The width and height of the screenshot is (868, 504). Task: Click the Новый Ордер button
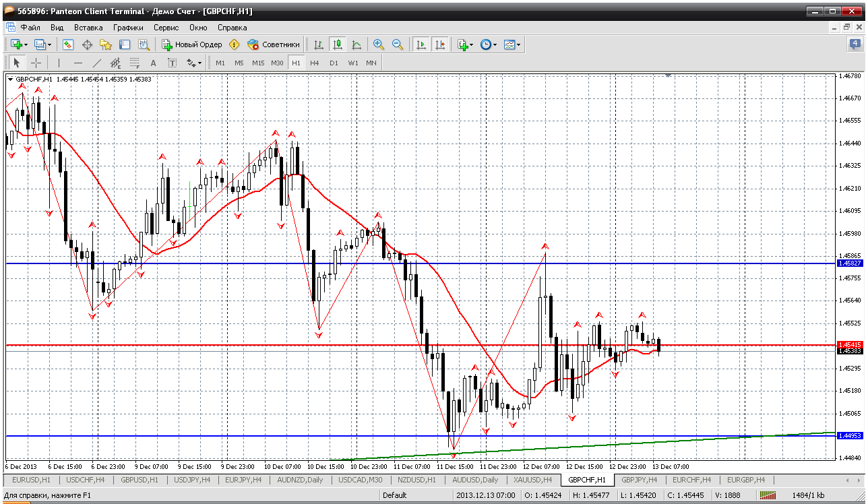(191, 44)
